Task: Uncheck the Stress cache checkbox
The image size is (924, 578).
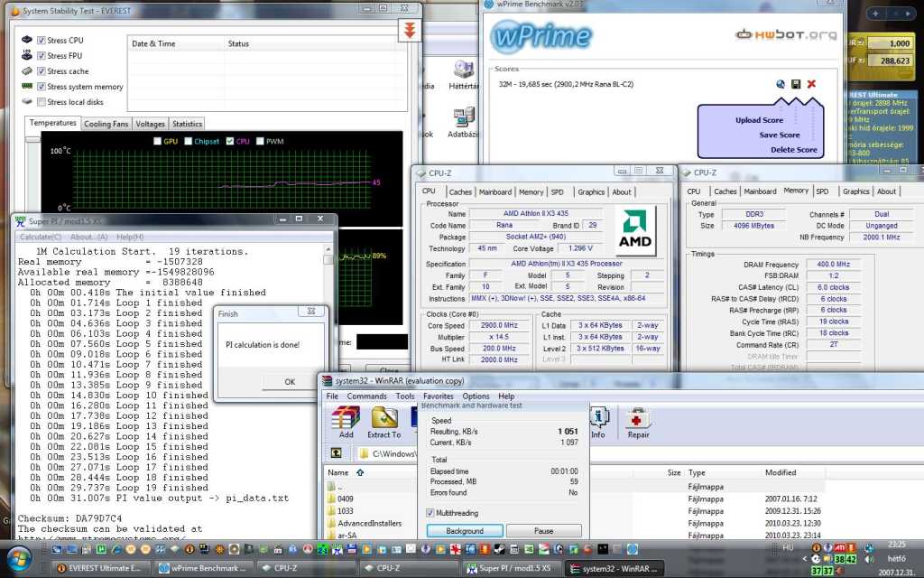Action: (x=42, y=70)
